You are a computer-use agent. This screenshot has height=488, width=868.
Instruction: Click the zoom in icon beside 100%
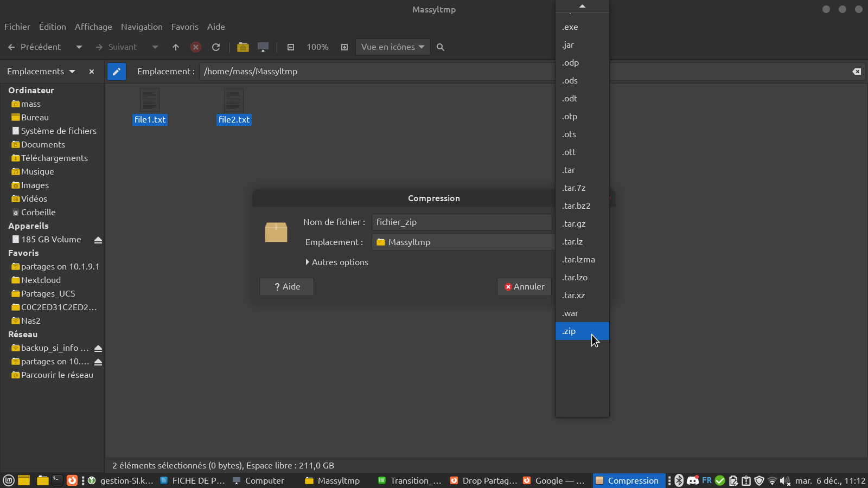(344, 47)
